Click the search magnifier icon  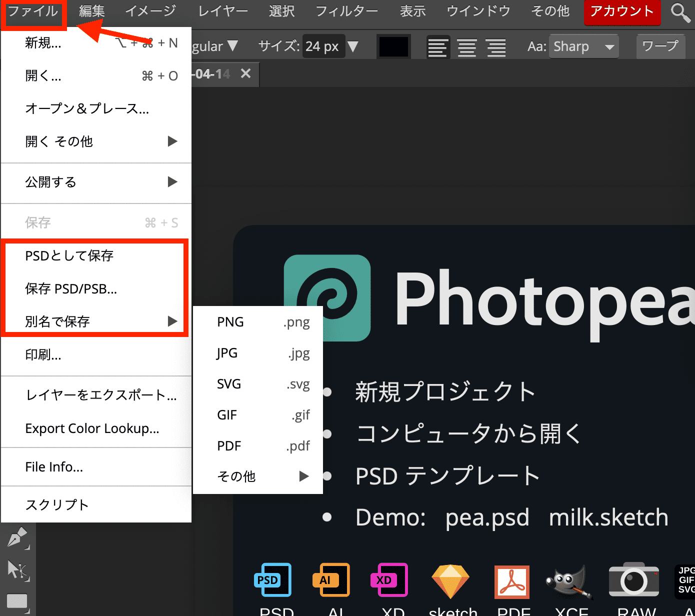(x=680, y=12)
